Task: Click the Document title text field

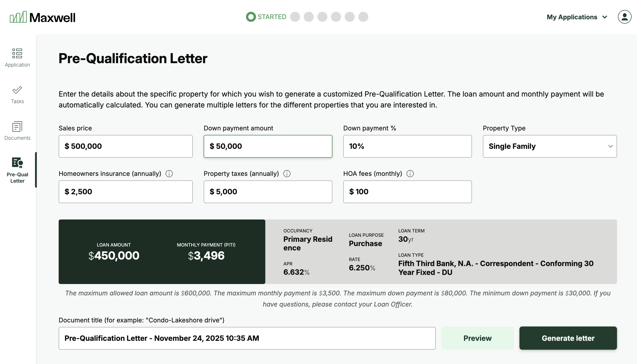Action: pos(247,338)
